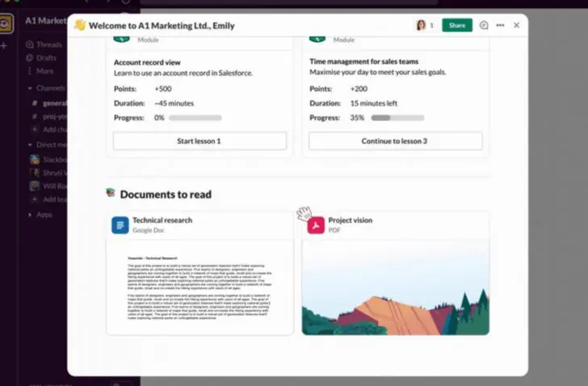Click the Technical research title
Screen dimensions: 588x386
point(162,220)
